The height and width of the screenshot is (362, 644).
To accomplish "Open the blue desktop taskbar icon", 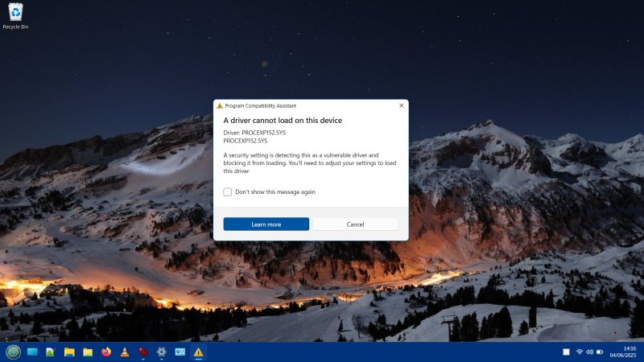I will click(33, 352).
